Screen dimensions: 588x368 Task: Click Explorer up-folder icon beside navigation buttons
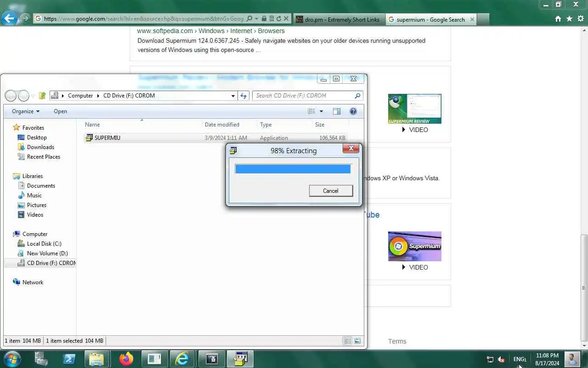tap(42, 96)
